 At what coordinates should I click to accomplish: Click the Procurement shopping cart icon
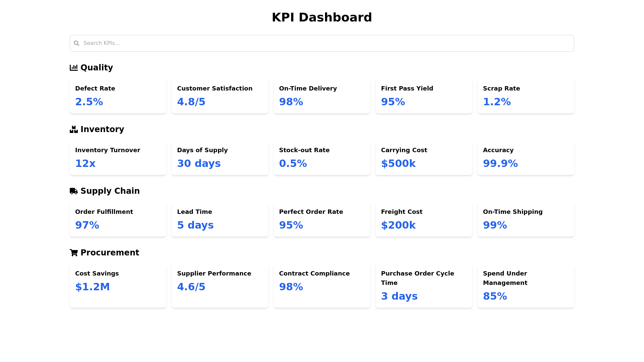click(74, 253)
